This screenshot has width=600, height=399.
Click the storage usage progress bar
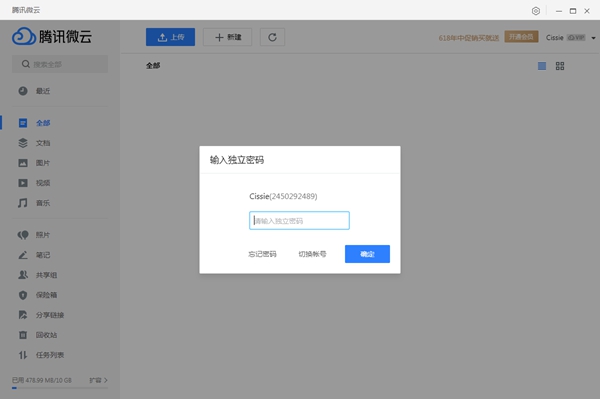(60, 388)
